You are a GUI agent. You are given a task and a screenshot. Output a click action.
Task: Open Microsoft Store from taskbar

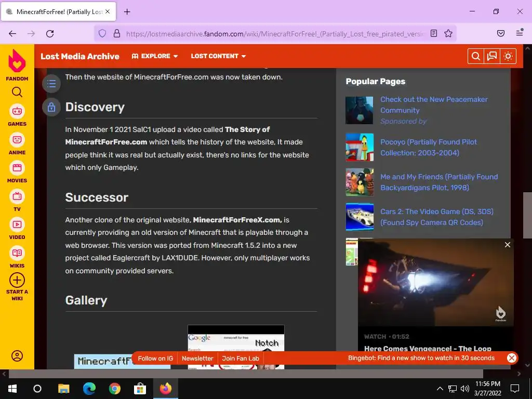tap(140, 389)
